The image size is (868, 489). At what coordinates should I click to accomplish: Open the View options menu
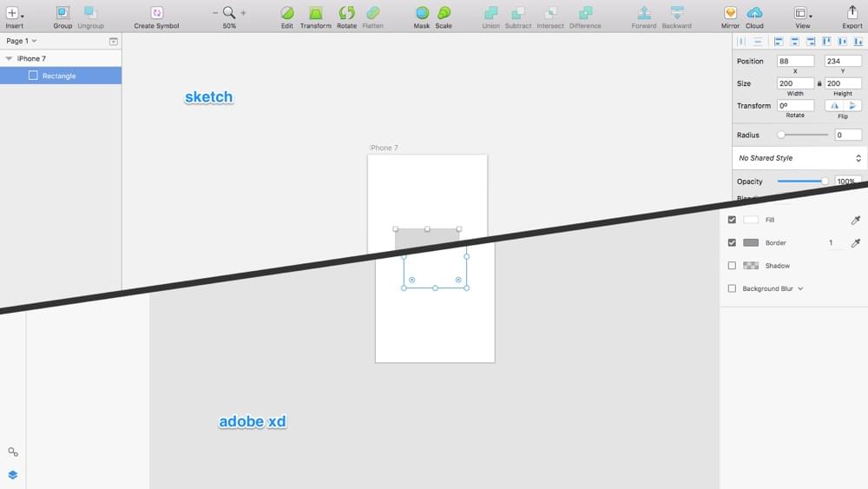(x=803, y=13)
